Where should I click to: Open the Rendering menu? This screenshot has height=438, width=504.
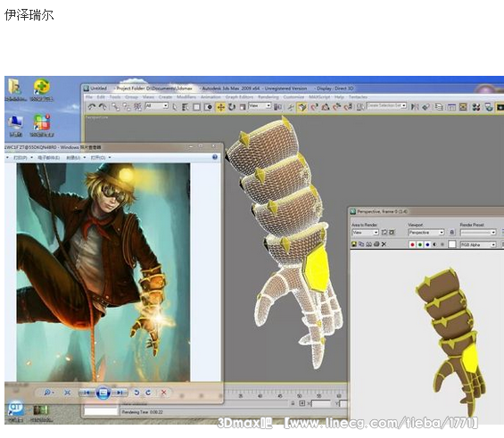pyautogui.click(x=269, y=97)
